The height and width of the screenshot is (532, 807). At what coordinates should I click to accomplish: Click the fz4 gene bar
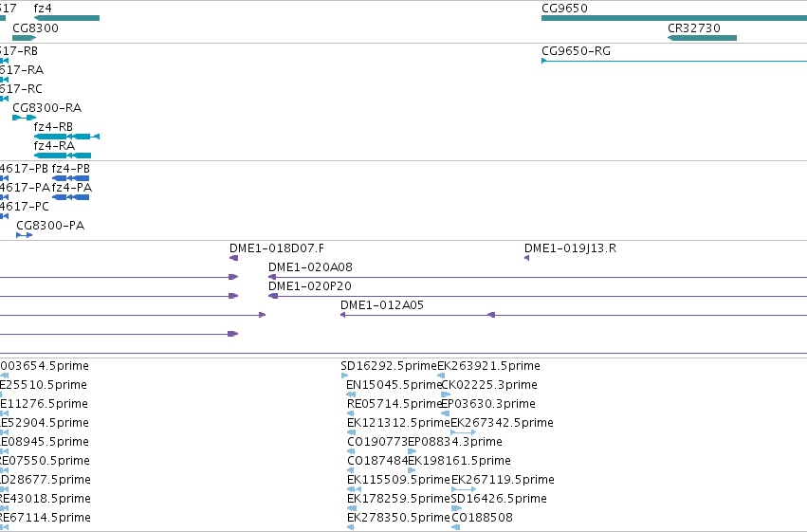[x=67, y=18]
